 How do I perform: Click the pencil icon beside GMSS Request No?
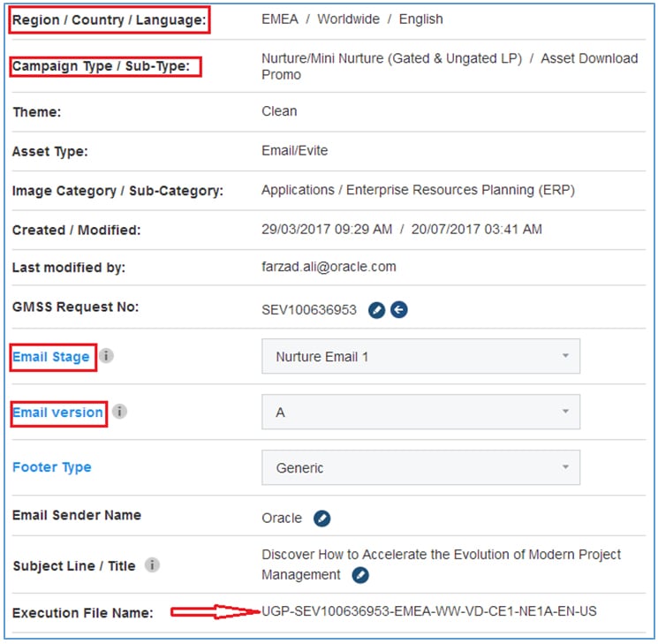tap(376, 310)
